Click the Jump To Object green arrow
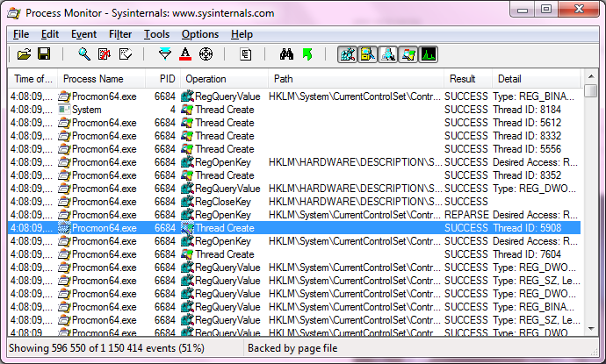 (307, 54)
